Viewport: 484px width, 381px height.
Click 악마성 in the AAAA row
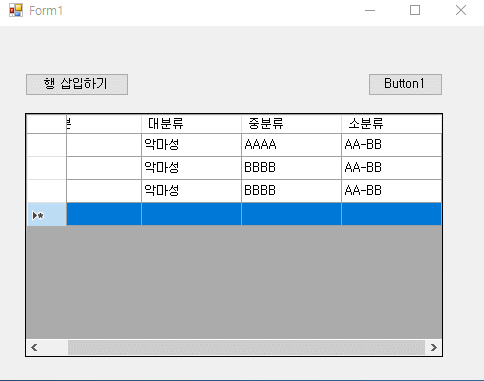click(191, 145)
